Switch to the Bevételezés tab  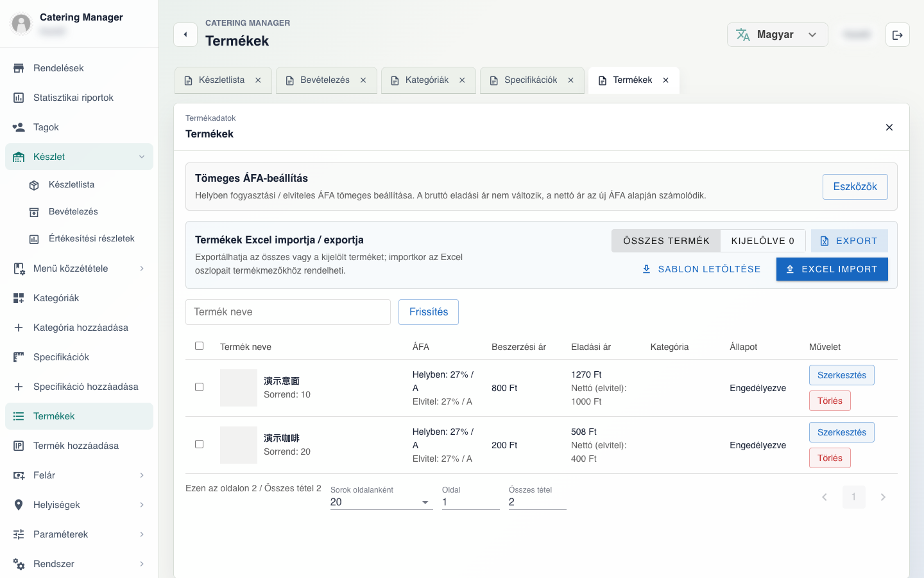point(325,80)
